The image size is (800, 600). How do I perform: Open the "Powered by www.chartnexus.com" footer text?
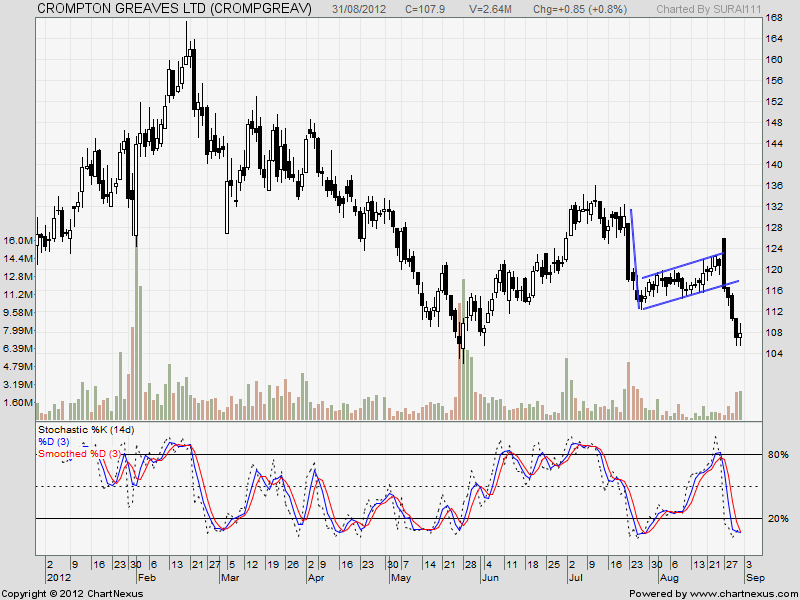coord(713,594)
